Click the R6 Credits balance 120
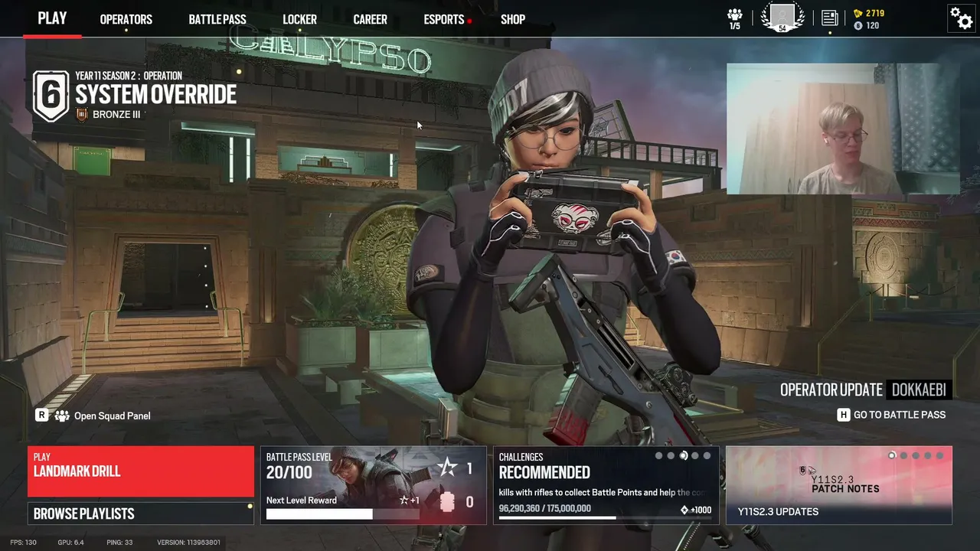 pyautogui.click(x=873, y=26)
